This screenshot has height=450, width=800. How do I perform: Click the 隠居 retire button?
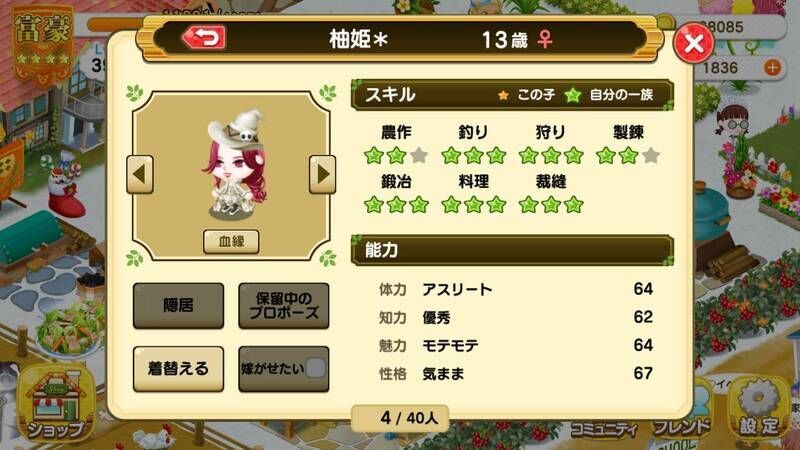click(x=178, y=306)
